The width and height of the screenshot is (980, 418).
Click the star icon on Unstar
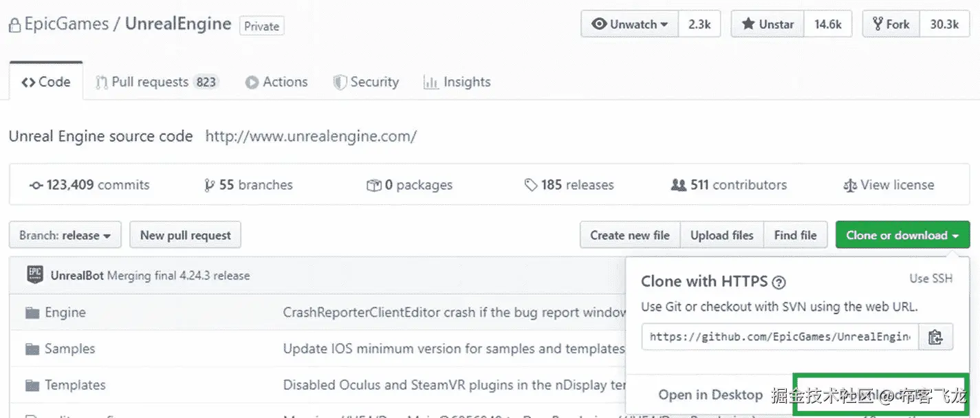click(x=748, y=24)
